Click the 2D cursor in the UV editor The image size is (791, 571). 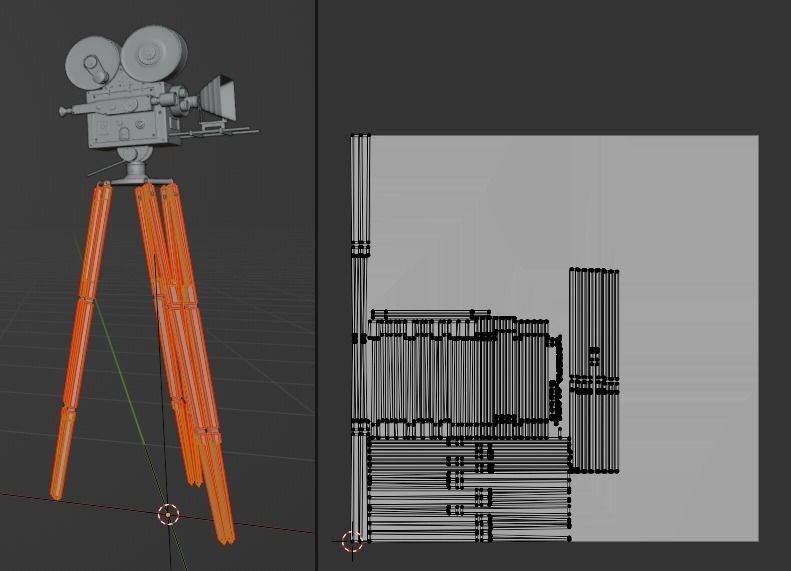352,541
